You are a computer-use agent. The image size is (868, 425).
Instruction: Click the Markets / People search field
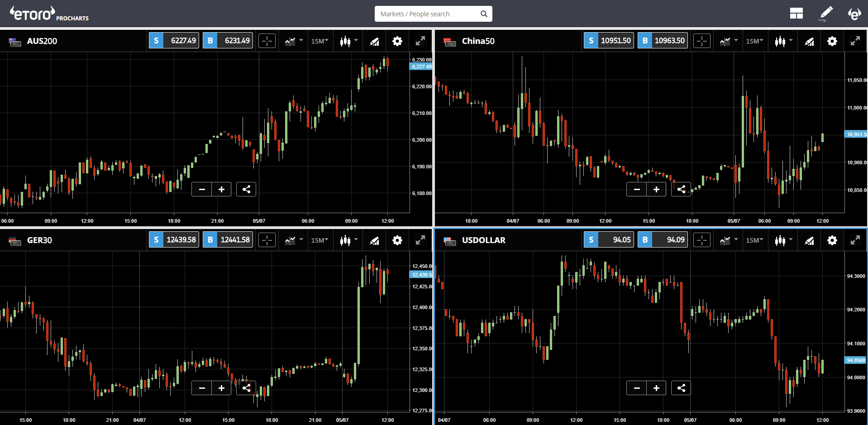point(428,14)
